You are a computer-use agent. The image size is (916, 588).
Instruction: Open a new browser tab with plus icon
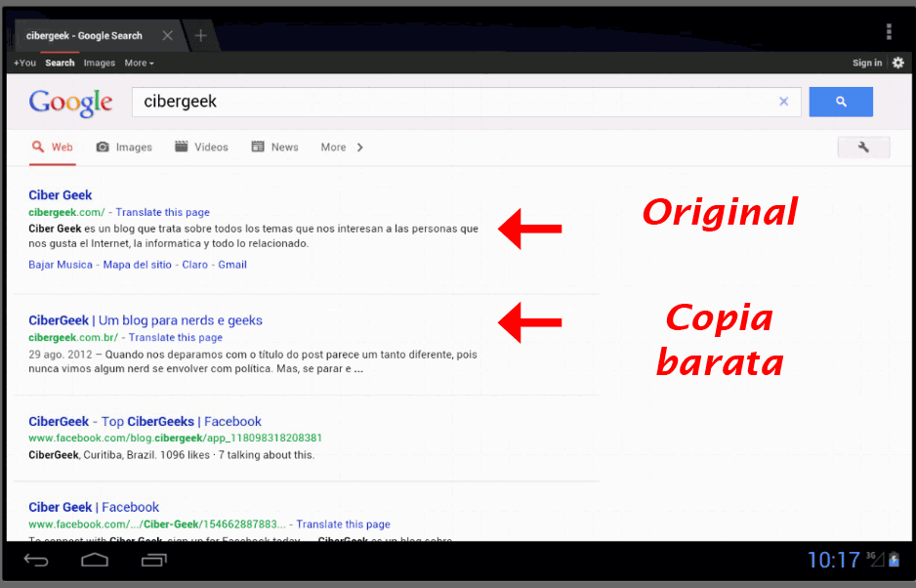pyautogui.click(x=199, y=35)
